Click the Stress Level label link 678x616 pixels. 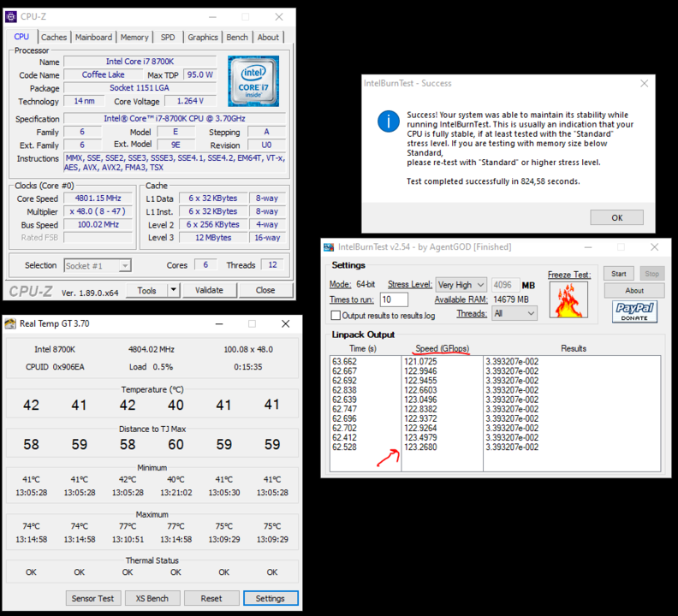[410, 284]
